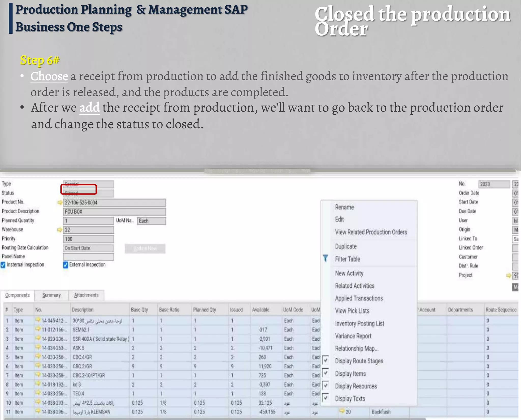Click the Product Description field FCU BOX
Screen dimensions: 521x420
click(x=114, y=212)
